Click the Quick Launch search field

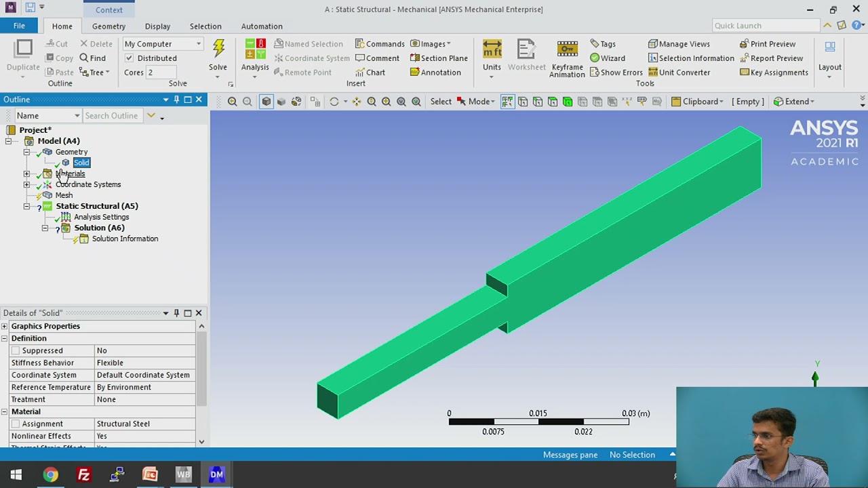(766, 26)
